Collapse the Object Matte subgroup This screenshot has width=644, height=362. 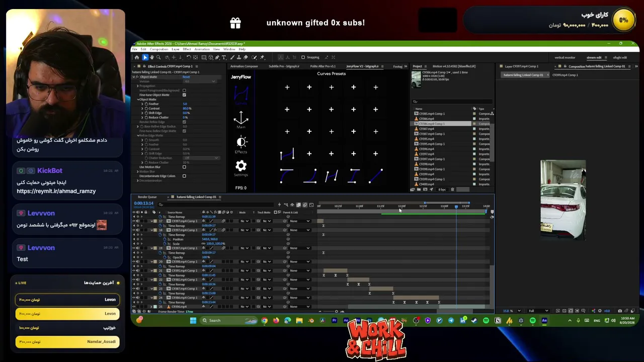(138, 100)
